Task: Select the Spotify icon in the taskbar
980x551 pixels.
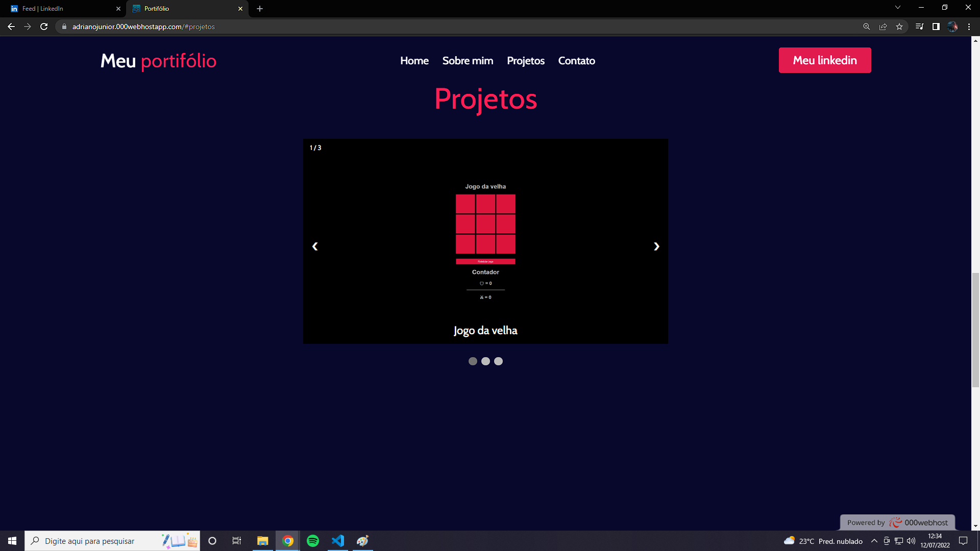Action: 313,541
